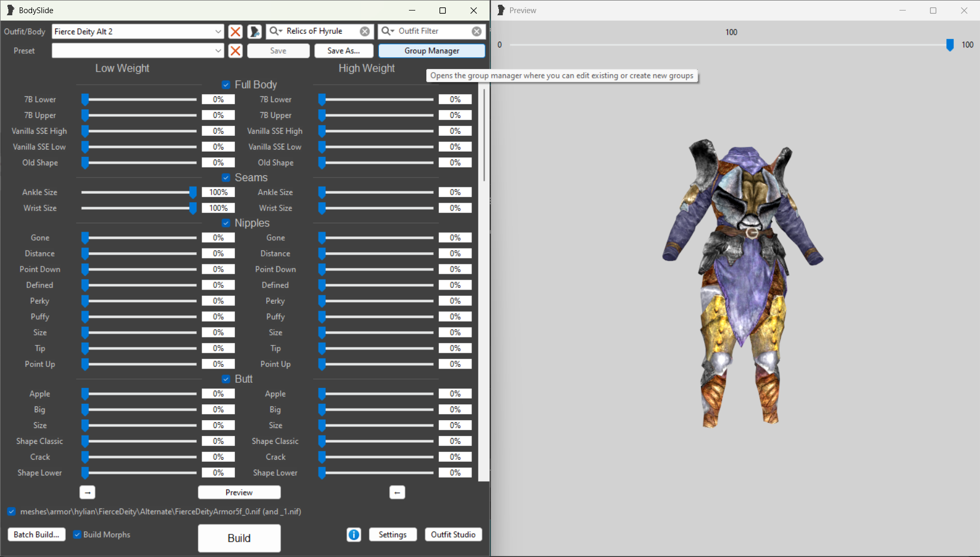Click the low weight Nipples Perky slider
The width and height of the screenshot is (980, 557).
tap(139, 301)
